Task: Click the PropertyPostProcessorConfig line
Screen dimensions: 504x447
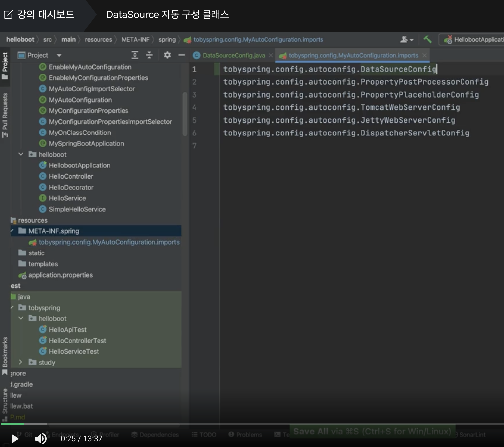Action: [356, 82]
